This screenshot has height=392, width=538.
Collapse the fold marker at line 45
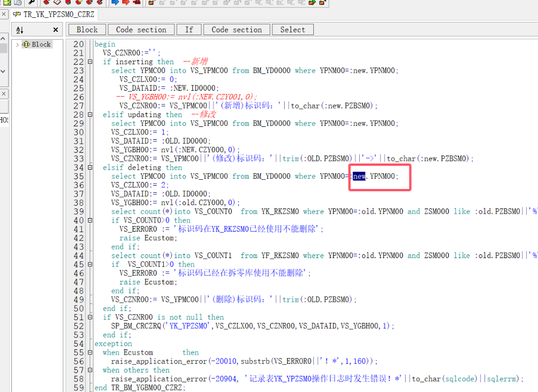coord(90,265)
